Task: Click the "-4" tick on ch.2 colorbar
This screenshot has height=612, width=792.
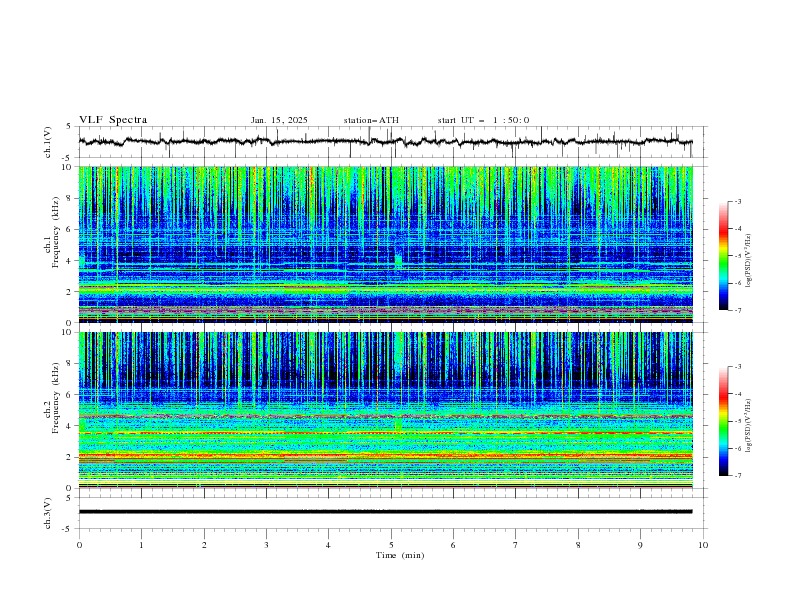Action: point(738,394)
